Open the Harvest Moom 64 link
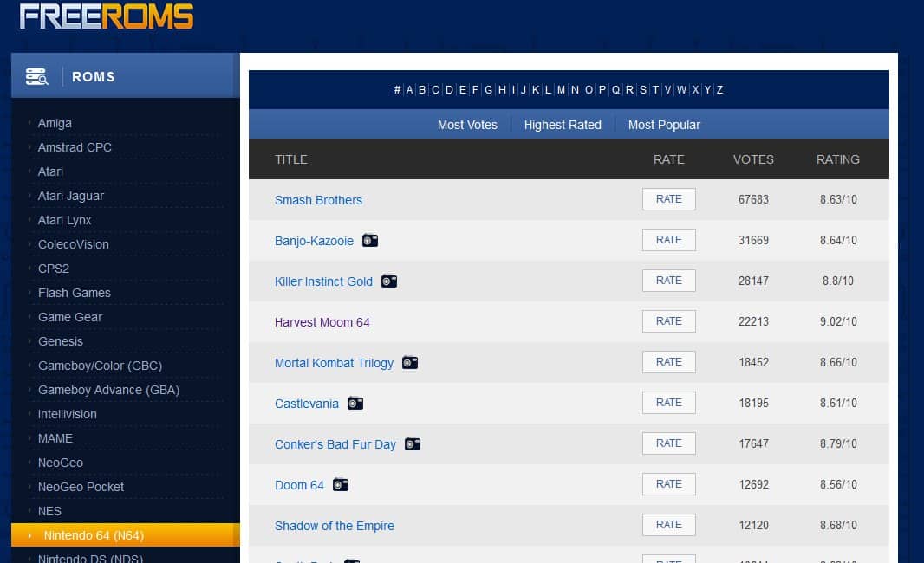 point(322,322)
